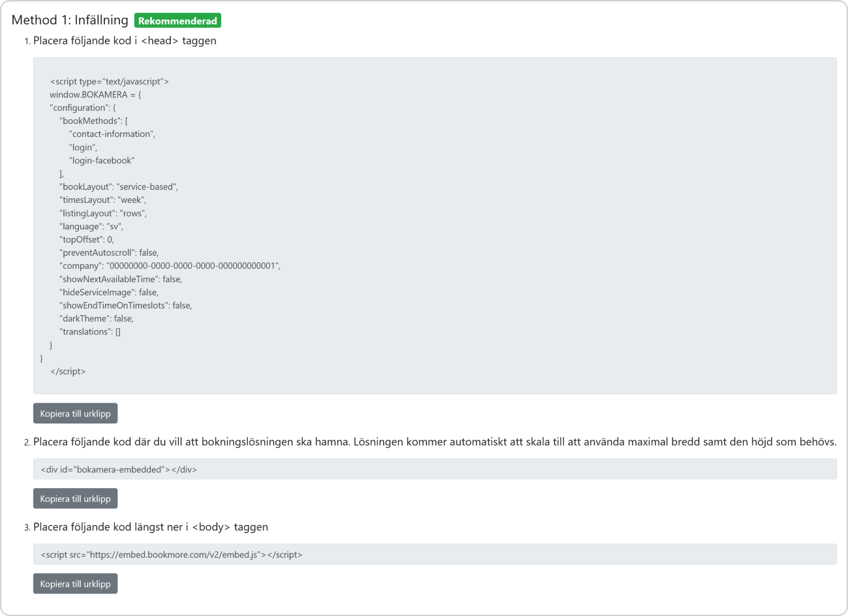Click the 'Method 1: Inställning' heading

tap(70, 20)
